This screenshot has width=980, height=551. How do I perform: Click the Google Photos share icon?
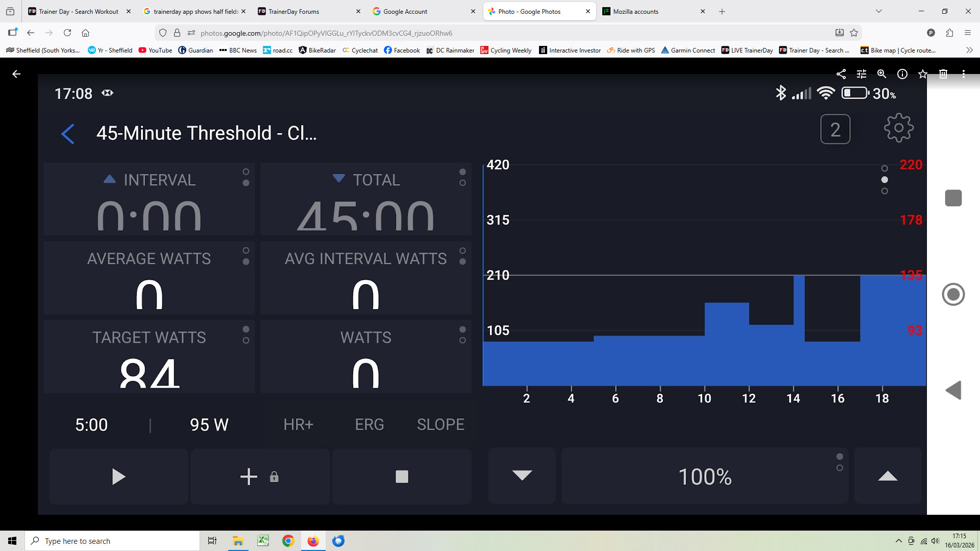841,74
